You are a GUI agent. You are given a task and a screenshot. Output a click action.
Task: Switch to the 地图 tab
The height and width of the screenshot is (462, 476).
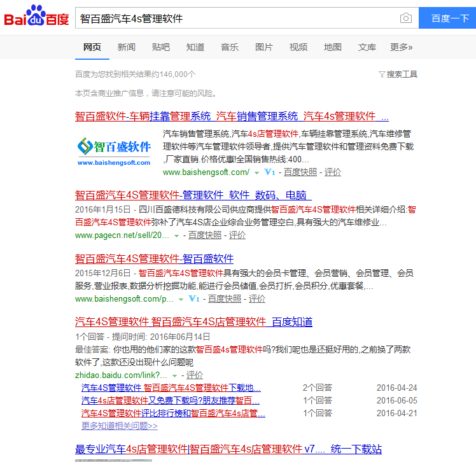[332, 47]
